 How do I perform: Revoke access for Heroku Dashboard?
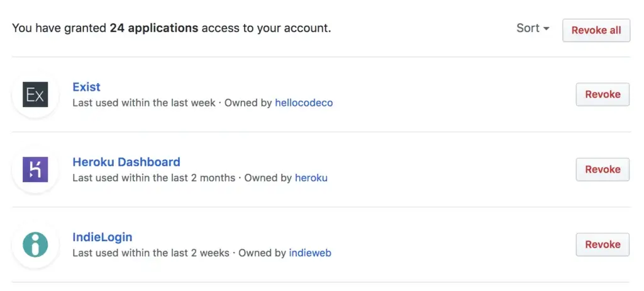pos(602,169)
